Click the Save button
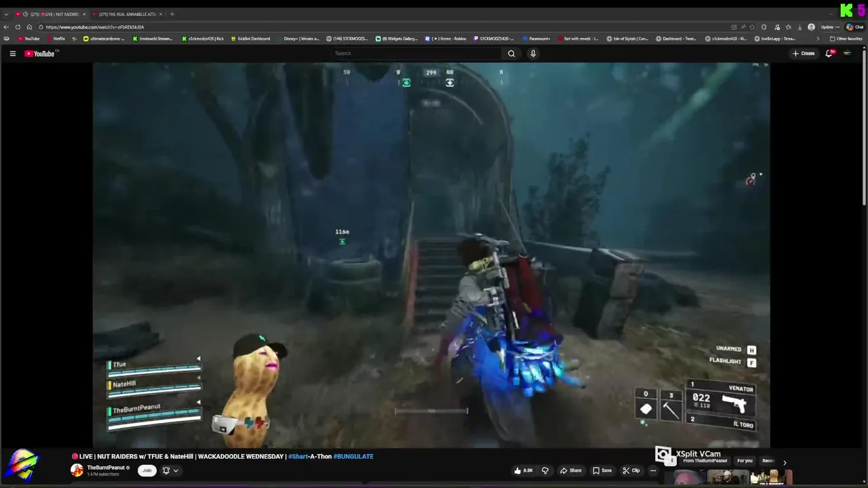 (602, 470)
